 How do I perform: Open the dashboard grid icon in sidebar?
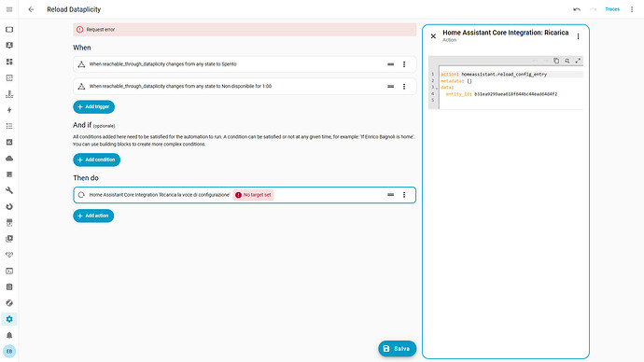9,62
